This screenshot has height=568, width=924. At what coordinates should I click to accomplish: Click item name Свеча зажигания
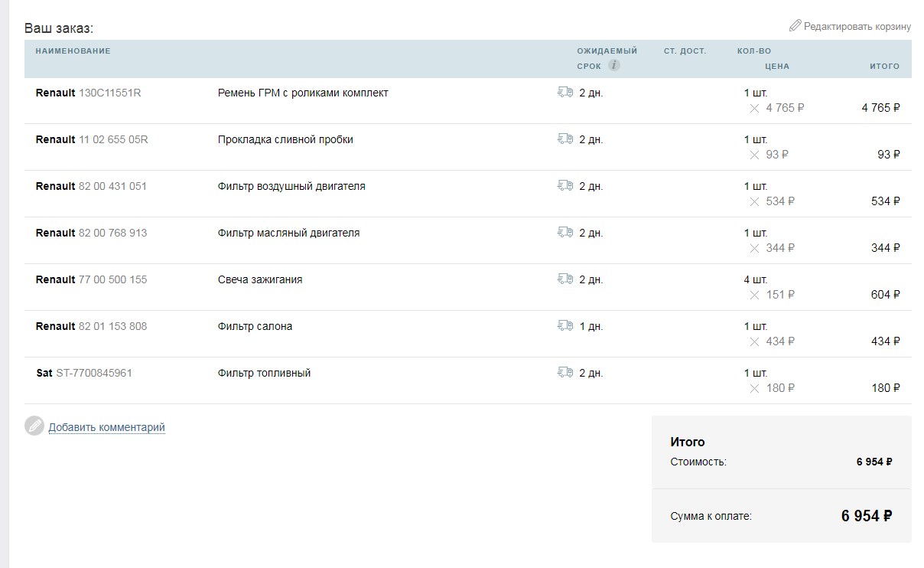click(260, 279)
